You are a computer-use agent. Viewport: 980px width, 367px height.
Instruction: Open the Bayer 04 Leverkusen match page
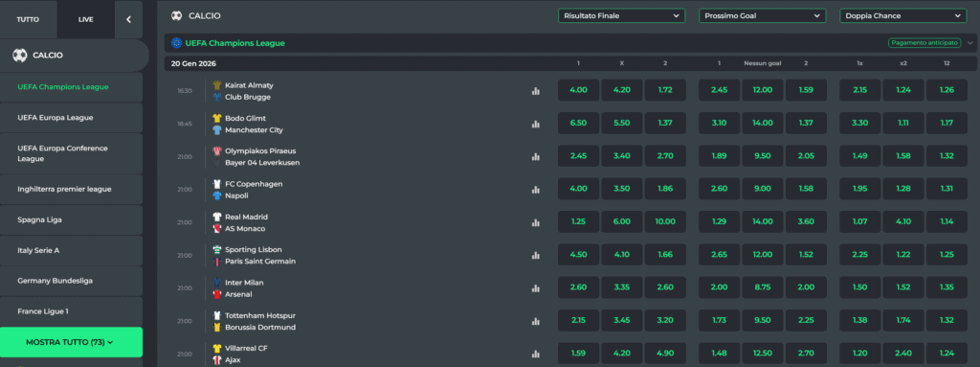pos(262,163)
